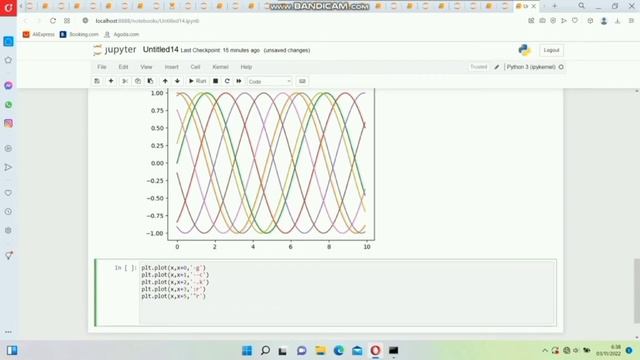Copy selected cells icon in Jupyter toolbar
The width and height of the screenshot is (640, 360).
click(x=138, y=81)
